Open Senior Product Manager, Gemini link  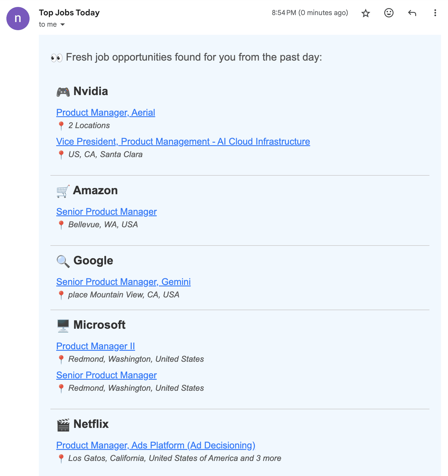[x=123, y=282]
